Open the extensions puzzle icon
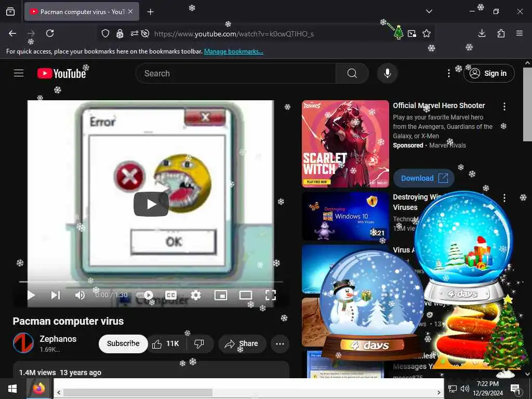This screenshot has width=532, height=399. click(501, 33)
